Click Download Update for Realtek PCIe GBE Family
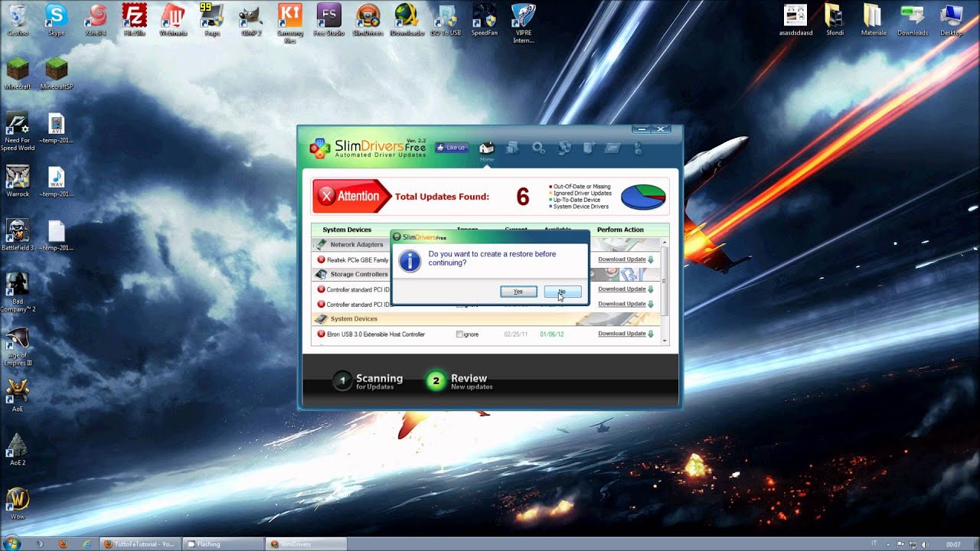Image resolution: width=980 pixels, height=551 pixels. (622, 259)
